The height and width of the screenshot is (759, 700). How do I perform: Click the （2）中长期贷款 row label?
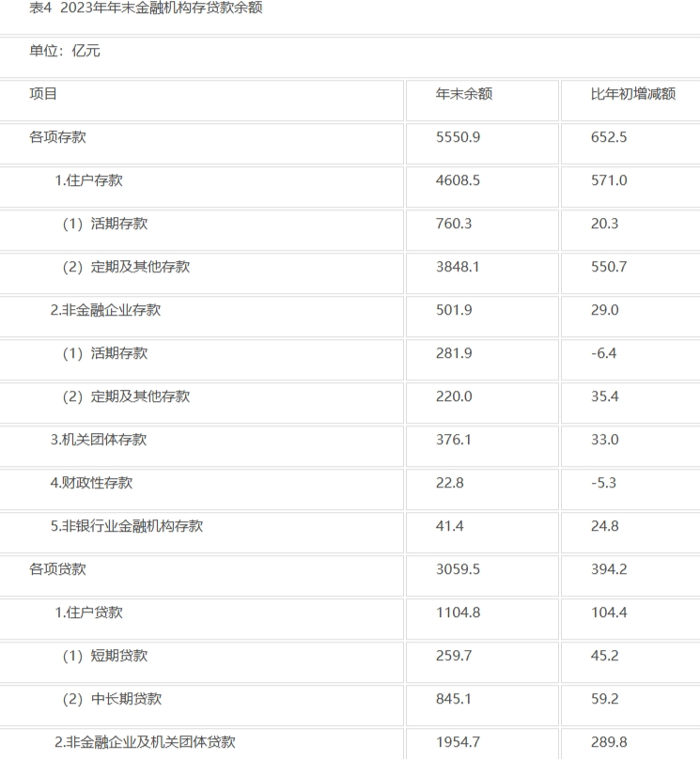[112, 699]
